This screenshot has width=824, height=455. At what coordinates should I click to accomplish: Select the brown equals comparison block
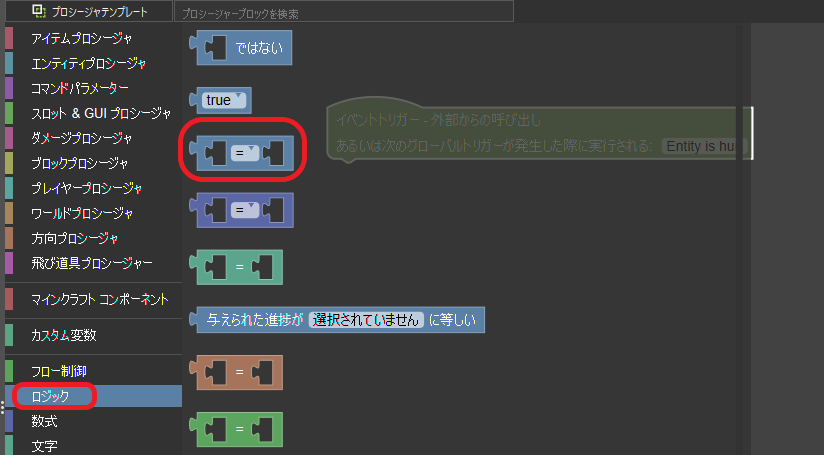236,373
